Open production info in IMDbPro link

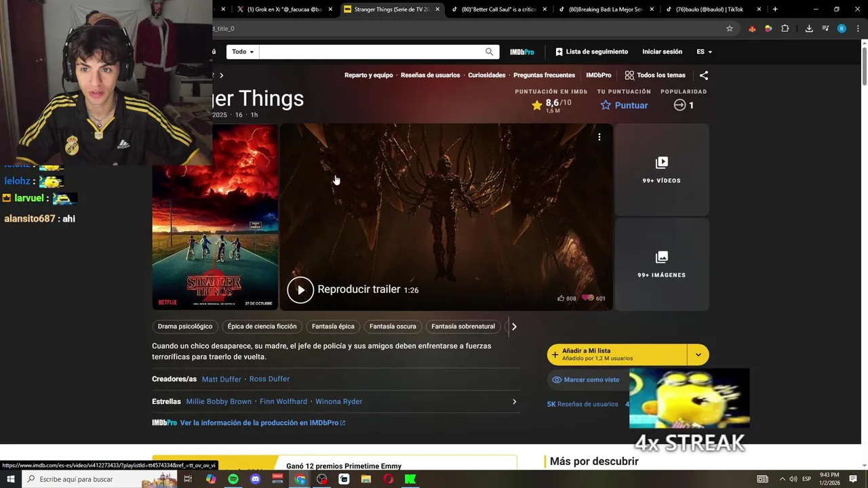click(x=262, y=423)
